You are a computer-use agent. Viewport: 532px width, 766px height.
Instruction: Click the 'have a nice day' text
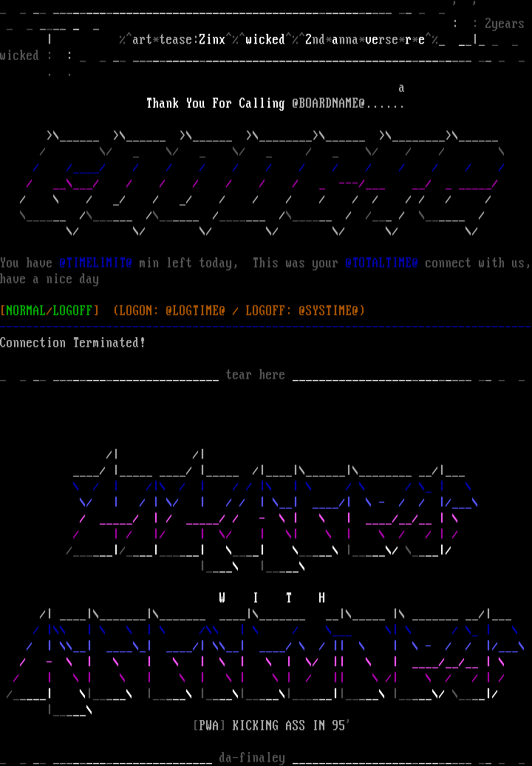click(x=50, y=279)
